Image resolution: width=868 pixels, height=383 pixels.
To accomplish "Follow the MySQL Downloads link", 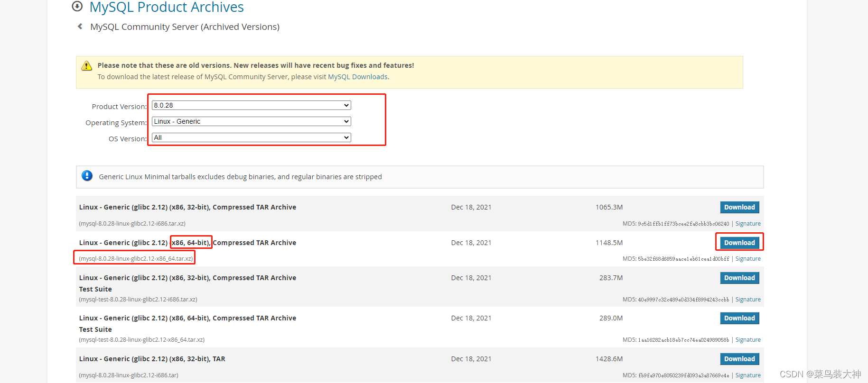I will coord(357,77).
